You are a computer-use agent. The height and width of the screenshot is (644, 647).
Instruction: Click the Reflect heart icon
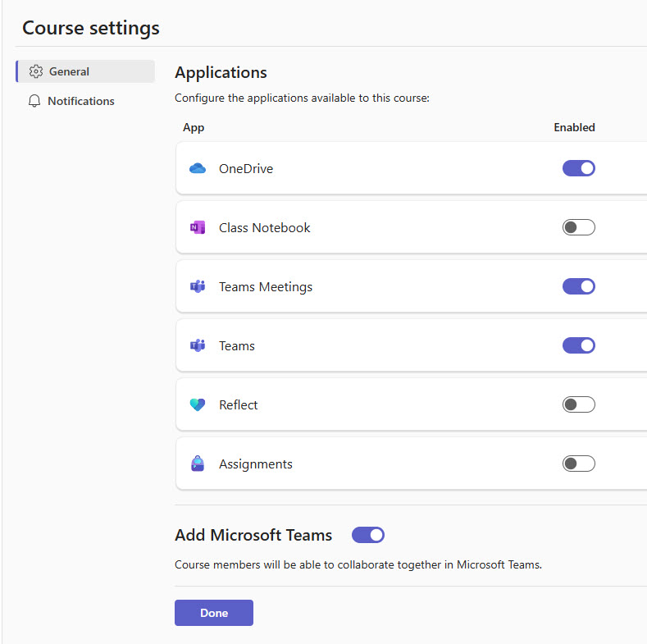[197, 405]
